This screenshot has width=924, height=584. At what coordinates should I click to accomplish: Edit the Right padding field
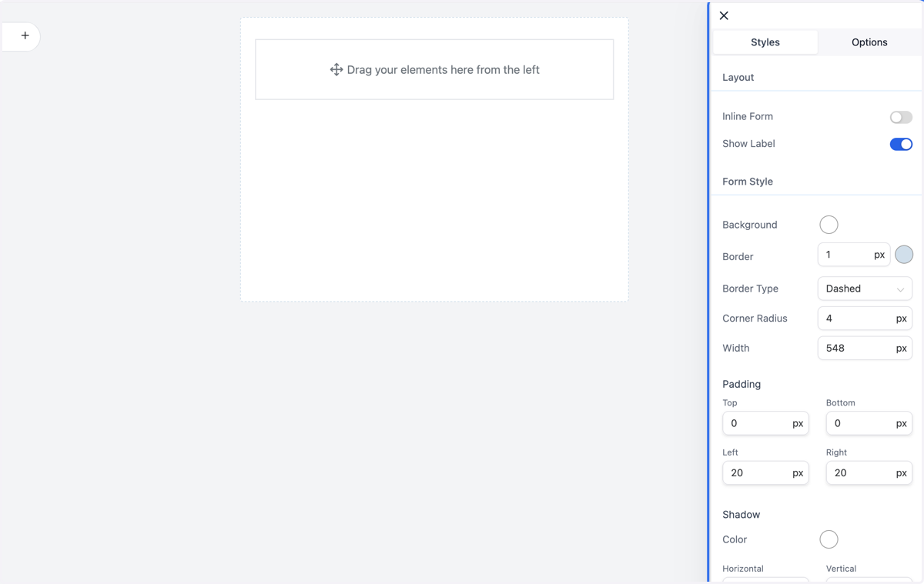[869, 472]
